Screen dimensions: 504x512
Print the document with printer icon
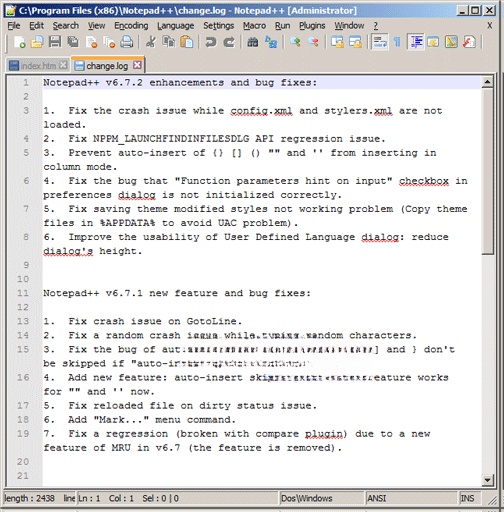pos(127,42)
